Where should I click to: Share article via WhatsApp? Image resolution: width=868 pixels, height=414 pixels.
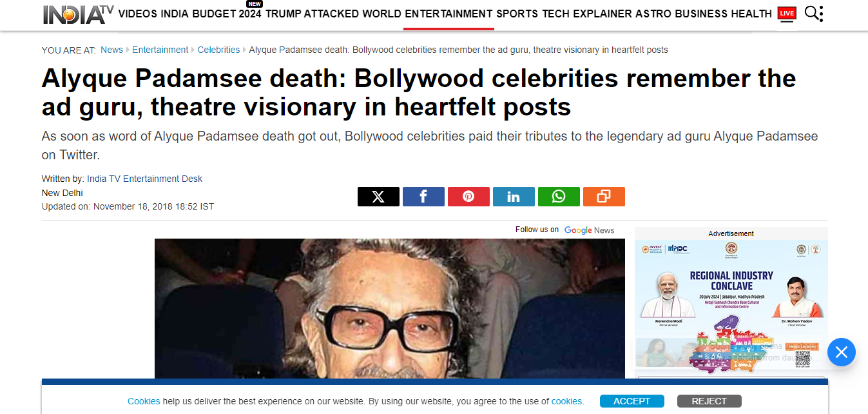[x=559, y=197]
